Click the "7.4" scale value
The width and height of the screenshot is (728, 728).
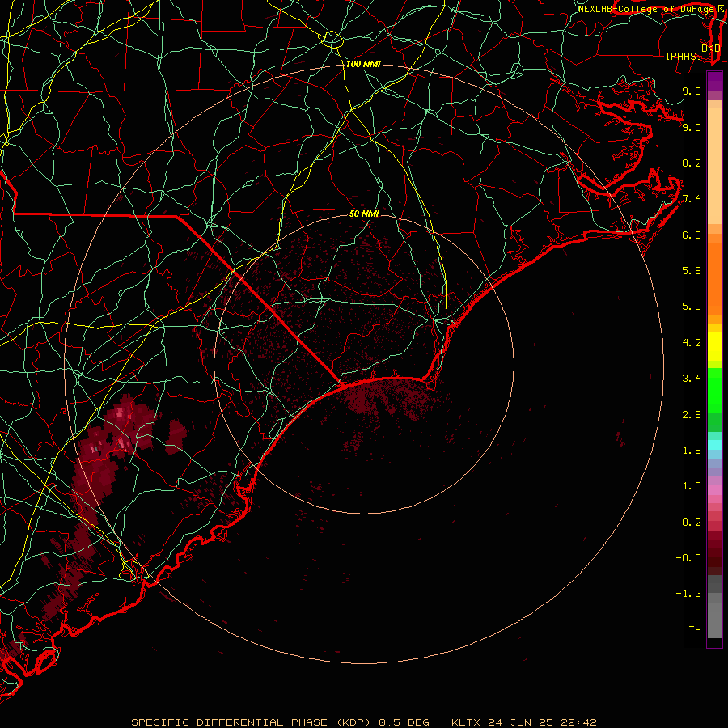(692, 199)
